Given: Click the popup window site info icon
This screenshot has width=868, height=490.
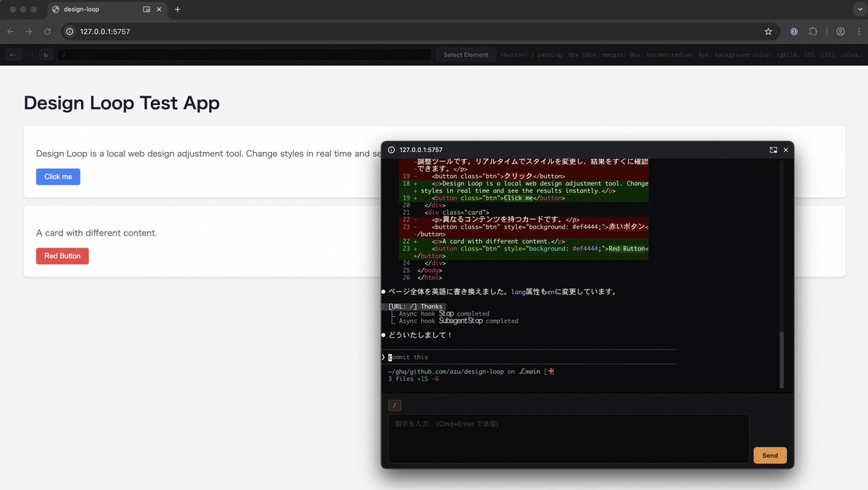Looking at the screenshot, I should pyautogui.click(x=391, y=150).
